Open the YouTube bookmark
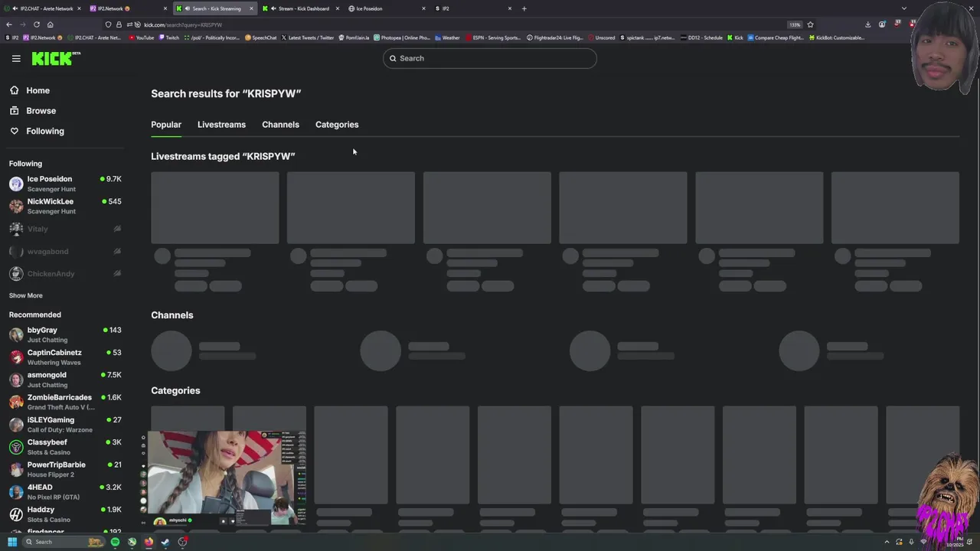Viewport: 980px width, 551px height. (142, 37)
